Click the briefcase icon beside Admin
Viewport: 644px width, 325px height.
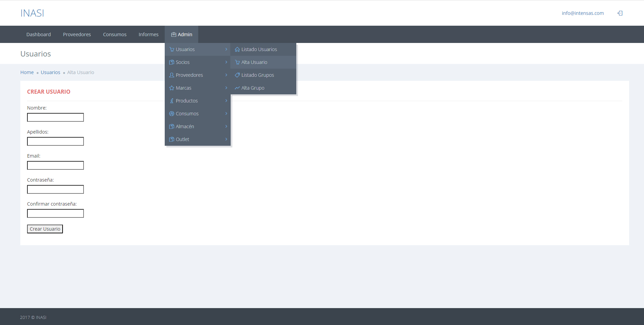[174, 34]
